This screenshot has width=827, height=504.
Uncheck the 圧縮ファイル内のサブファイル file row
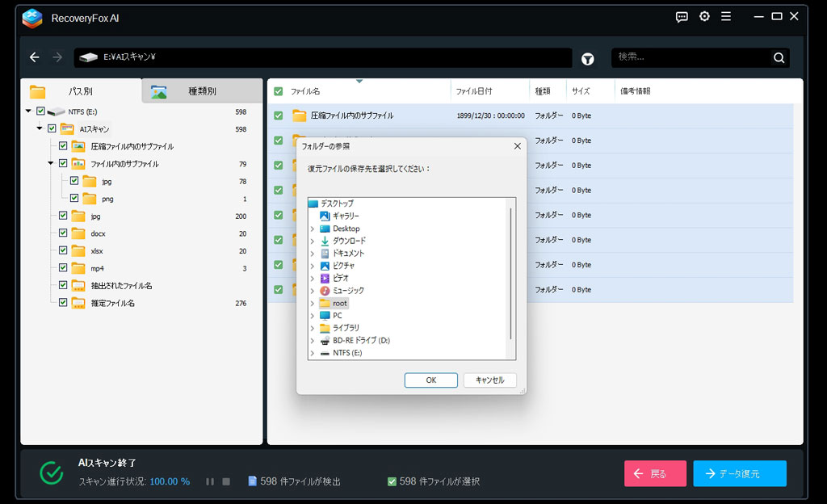coord(279,115)
